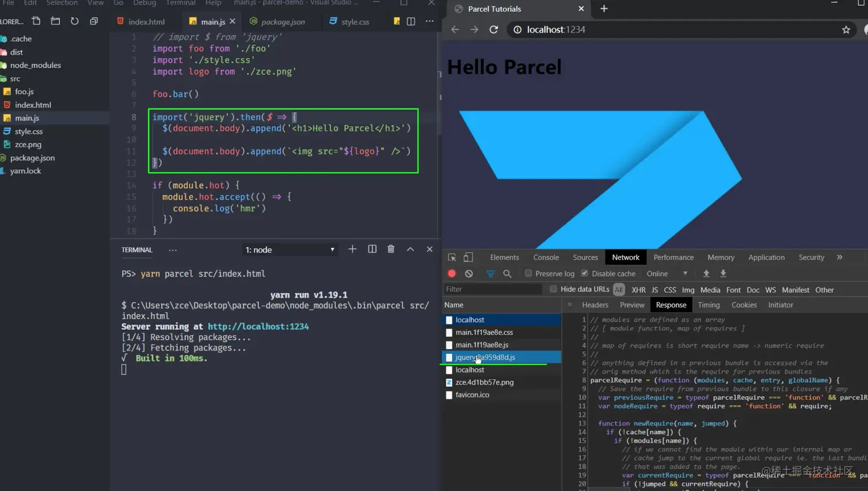Go back in the Chrome browser
The image size is (868, 491).
(455, 29)
